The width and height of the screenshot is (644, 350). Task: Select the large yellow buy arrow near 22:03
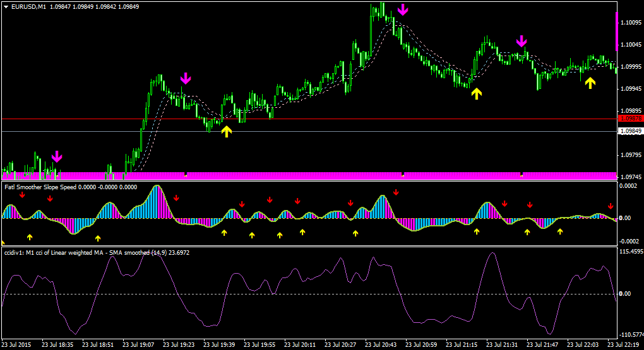pos(590,83)
